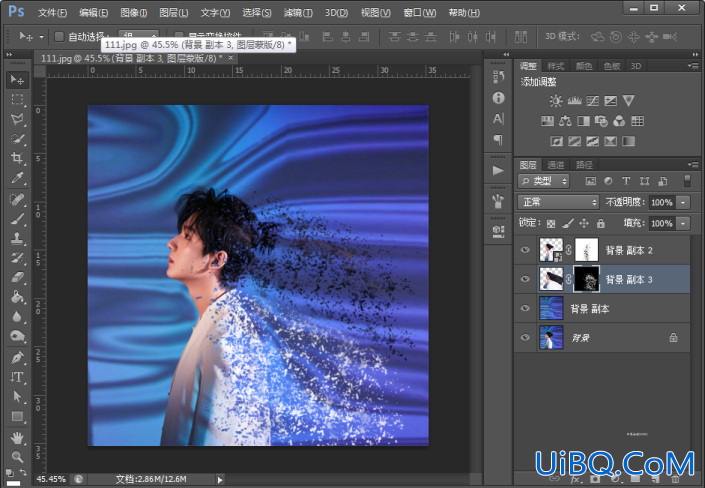Image resolution: width=705 pixels, height=488 pixels.
Task: Add an Exposure adjustment
Action: 610,101
